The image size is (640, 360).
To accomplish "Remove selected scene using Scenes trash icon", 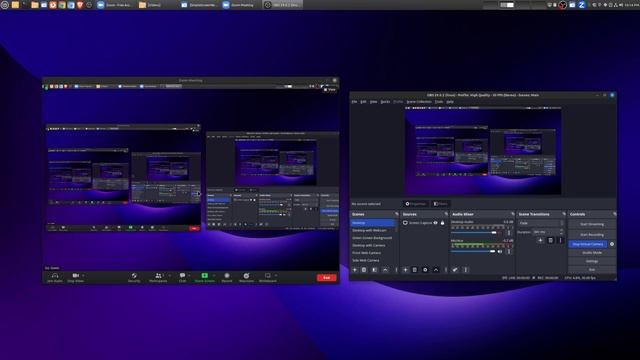I will (364, 270).
